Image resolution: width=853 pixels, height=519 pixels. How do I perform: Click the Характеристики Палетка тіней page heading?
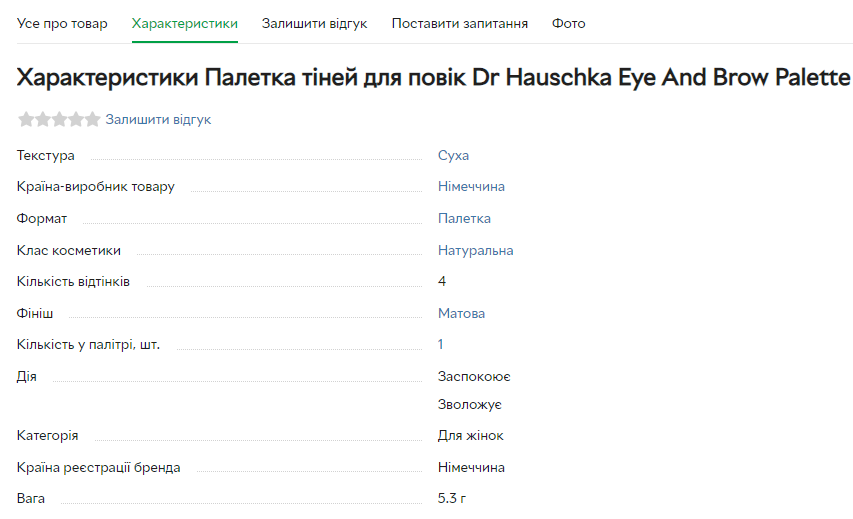tap(434, 78)
